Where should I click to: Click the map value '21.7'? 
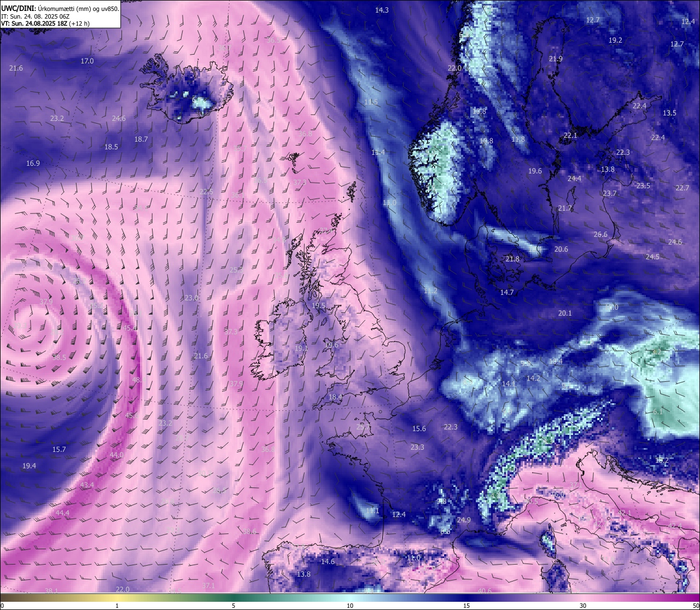pyautogui.click(x=565, y=208)
